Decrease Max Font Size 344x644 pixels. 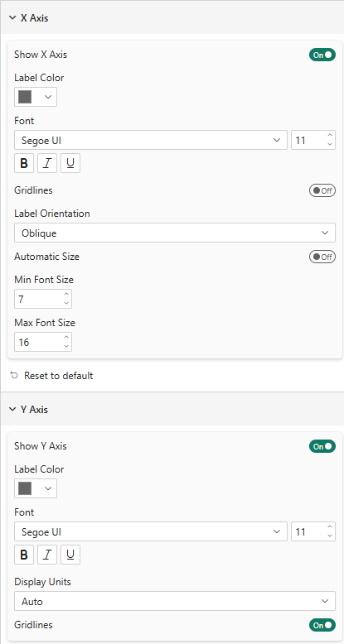(x=66, y=346)
